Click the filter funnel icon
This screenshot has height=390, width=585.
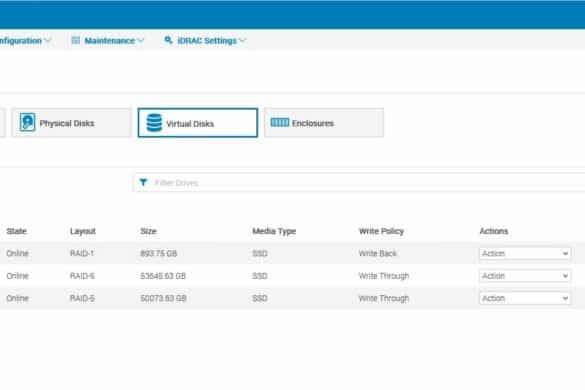(x=143, y=182)
